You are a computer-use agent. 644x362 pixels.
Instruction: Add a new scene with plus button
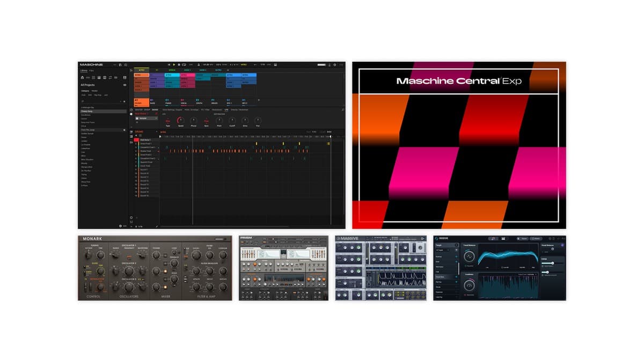click(x=228, y=70)
